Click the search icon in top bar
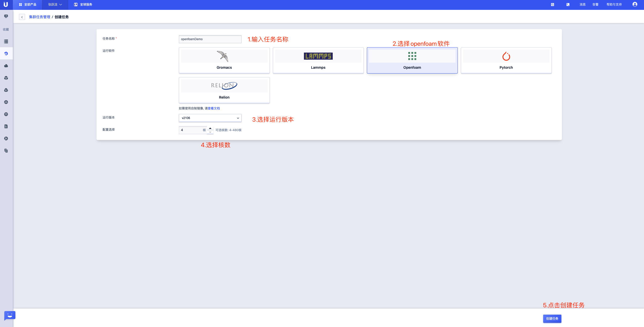This screenshot has width=644, height=327. click(553, 5)
